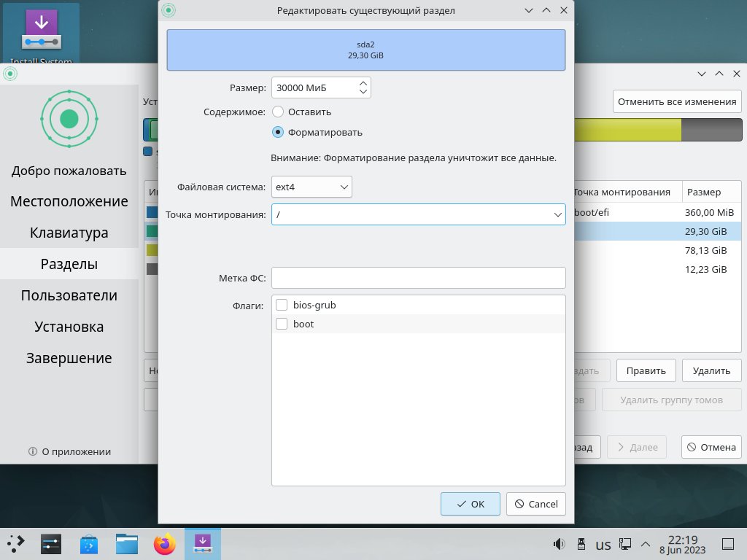Screen dimensions: 747x560
Task: Click the Calamares logo in the dialog title bar
Action: 169,10
